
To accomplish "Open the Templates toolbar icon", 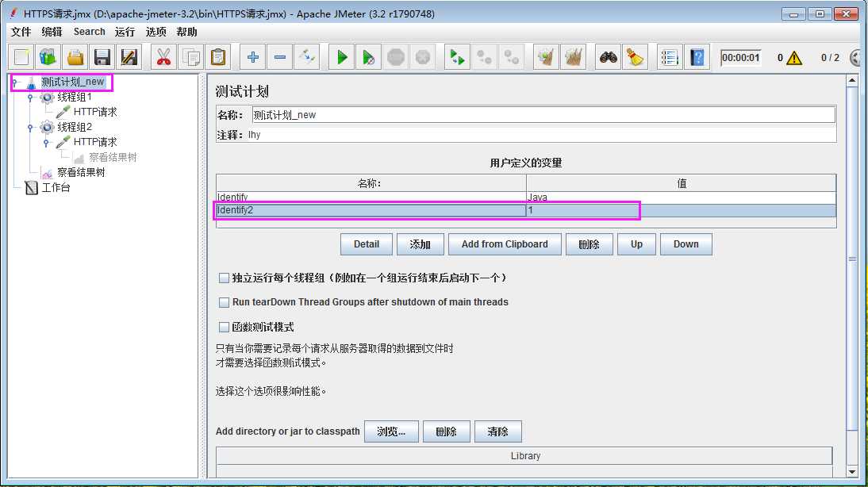I will 48,57.
